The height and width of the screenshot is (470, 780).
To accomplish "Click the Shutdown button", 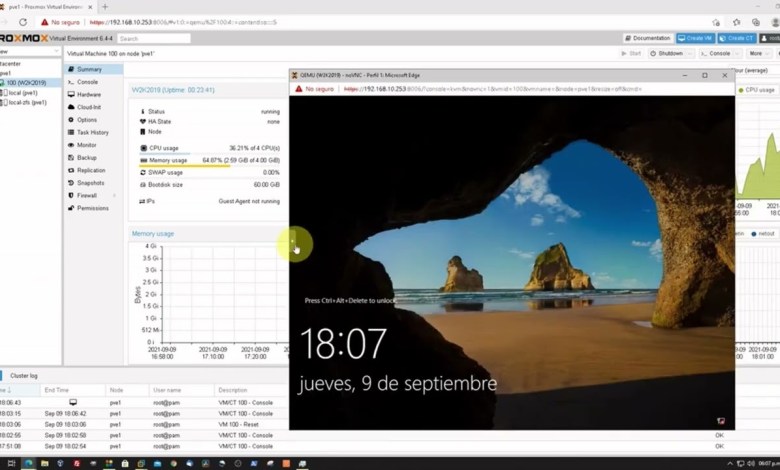I will coord(667,53).
